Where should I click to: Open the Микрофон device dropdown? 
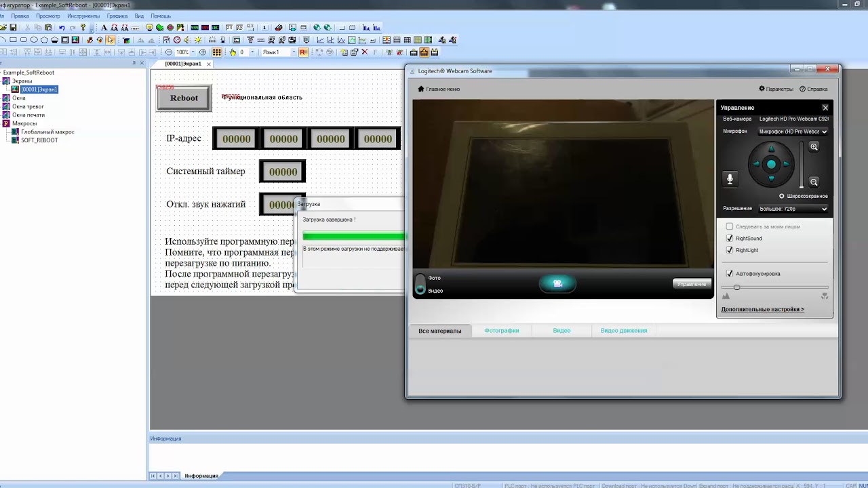point(793,131)
